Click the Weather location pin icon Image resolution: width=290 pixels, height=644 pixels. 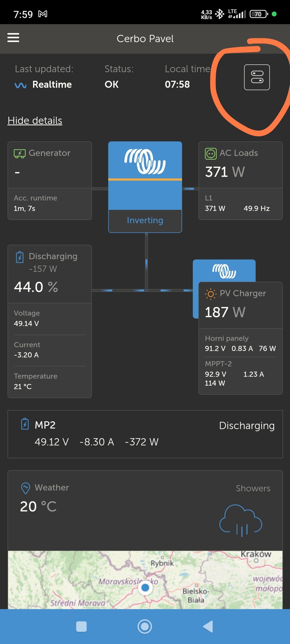pyautogui.click(x=26, y=488)
